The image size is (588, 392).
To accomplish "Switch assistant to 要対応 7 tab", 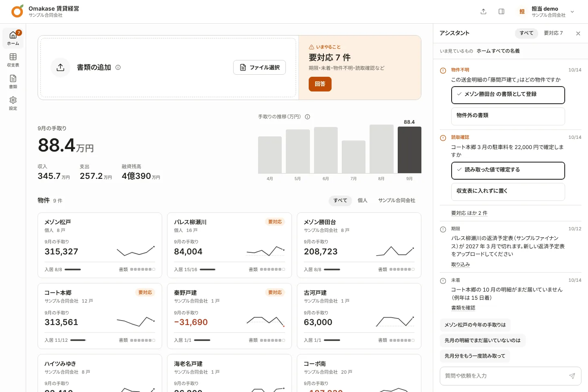I will pyautogui.click(x=553, y=33).
